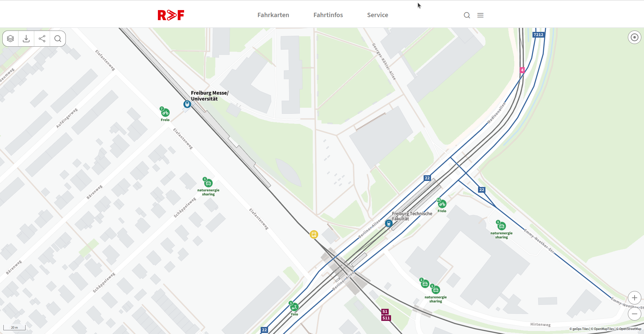Share the current map view
Viewport: 644px width, 334px height.
click(x=42, y=39)
